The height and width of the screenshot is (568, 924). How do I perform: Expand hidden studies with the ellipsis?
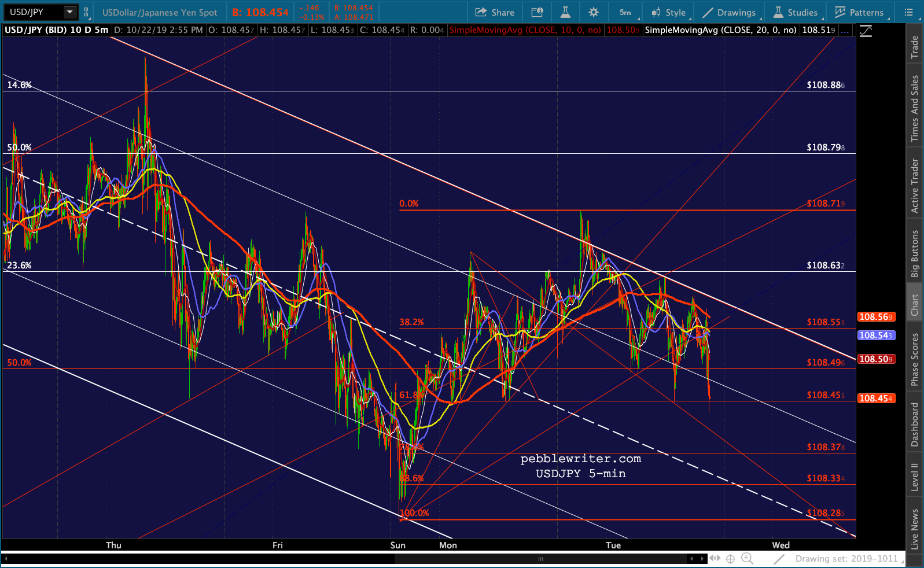[845, 30]
